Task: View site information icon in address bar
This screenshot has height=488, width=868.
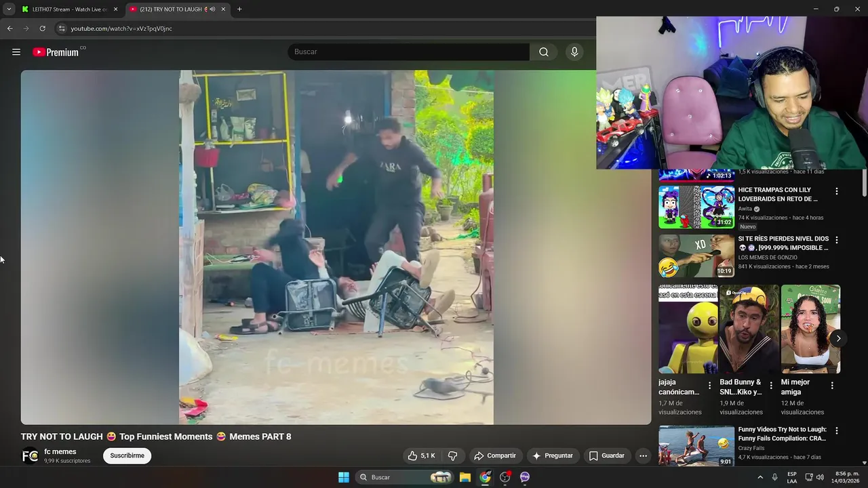Action: coord(61,28)
